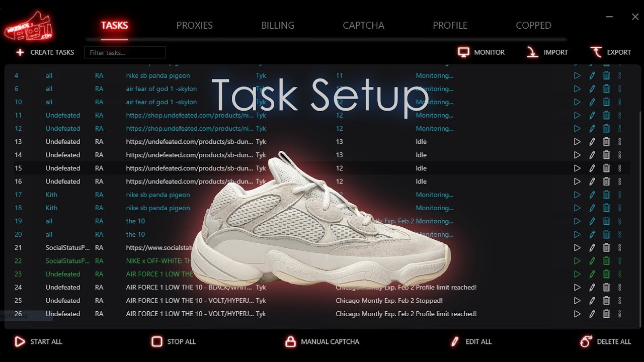This screenshot has width=644, height=362.
Task: Click the NikeShoeBot neon logo
Action: coord(28,28)
